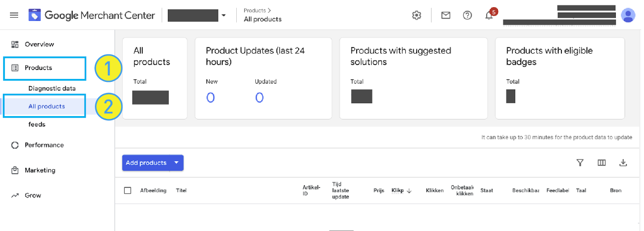
Task: Open the Add products dropdown arrow
Action: click(x=176, y=162)
